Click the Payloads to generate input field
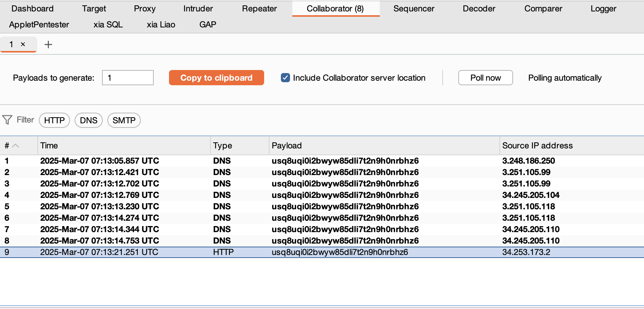The width and height of the screenshot is (644, 309). pos(128,78)
